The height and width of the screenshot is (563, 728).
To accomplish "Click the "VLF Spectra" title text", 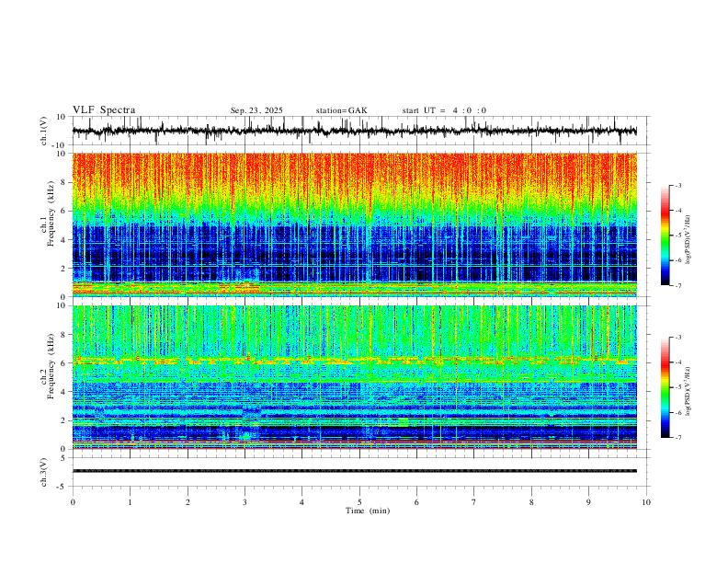I will (x=104, y=110).
